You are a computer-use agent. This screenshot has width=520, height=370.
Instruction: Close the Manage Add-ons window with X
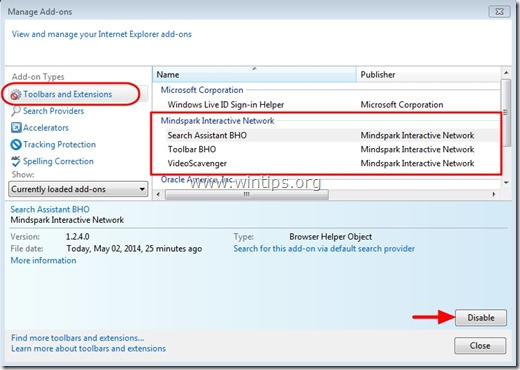pos(499,12)
